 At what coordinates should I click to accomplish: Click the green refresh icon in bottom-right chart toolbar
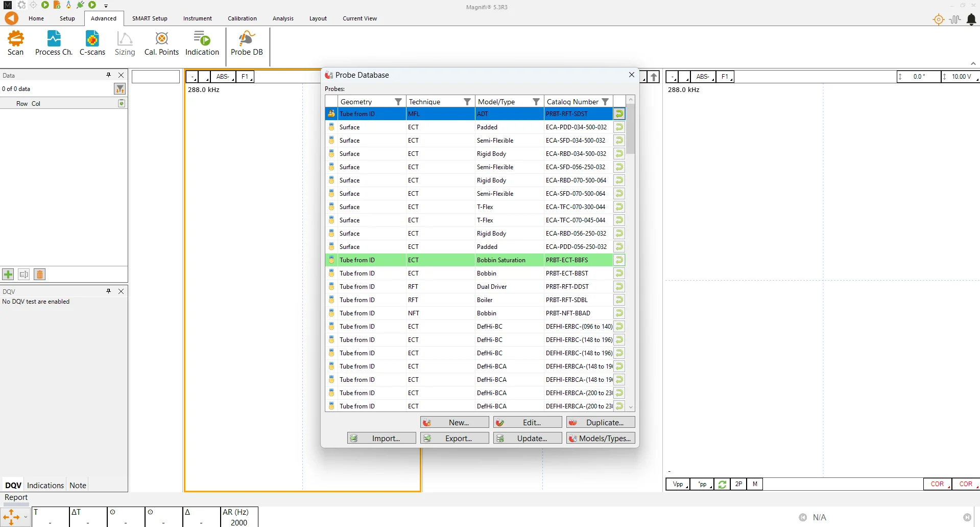pos(722,484)
